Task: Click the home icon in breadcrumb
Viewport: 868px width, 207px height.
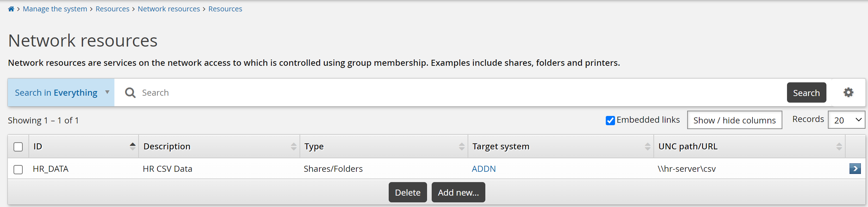Action: [x=11, y=9]
